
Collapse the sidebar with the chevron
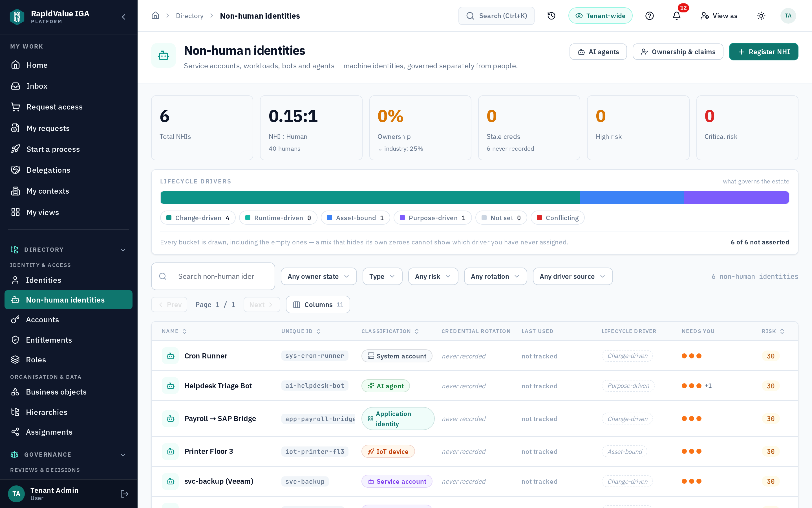coord(123,17)
